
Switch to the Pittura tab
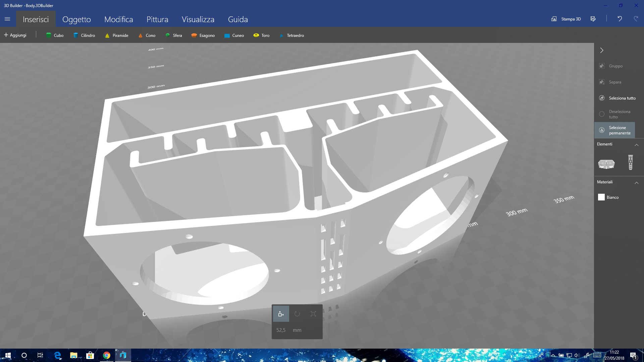point(157,19)
